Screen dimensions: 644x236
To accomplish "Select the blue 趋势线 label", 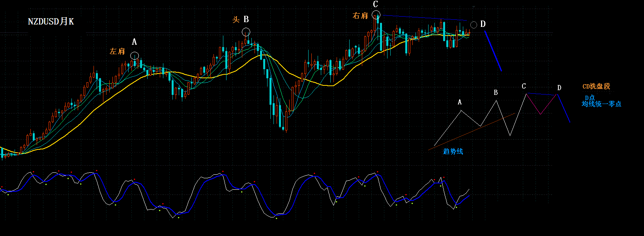I will coord(453,151).
